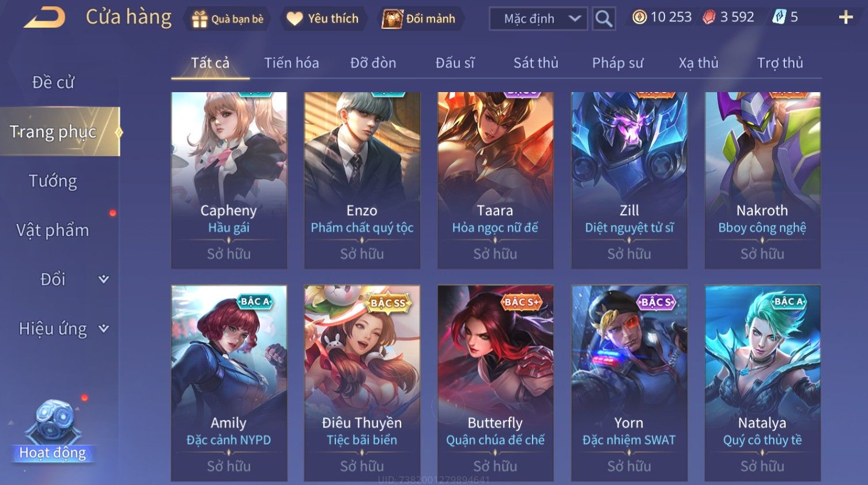The height and width of the screenshot is (485, 868).
Task: Go to Tướng in sidebar
Action: tap(53, 181)
